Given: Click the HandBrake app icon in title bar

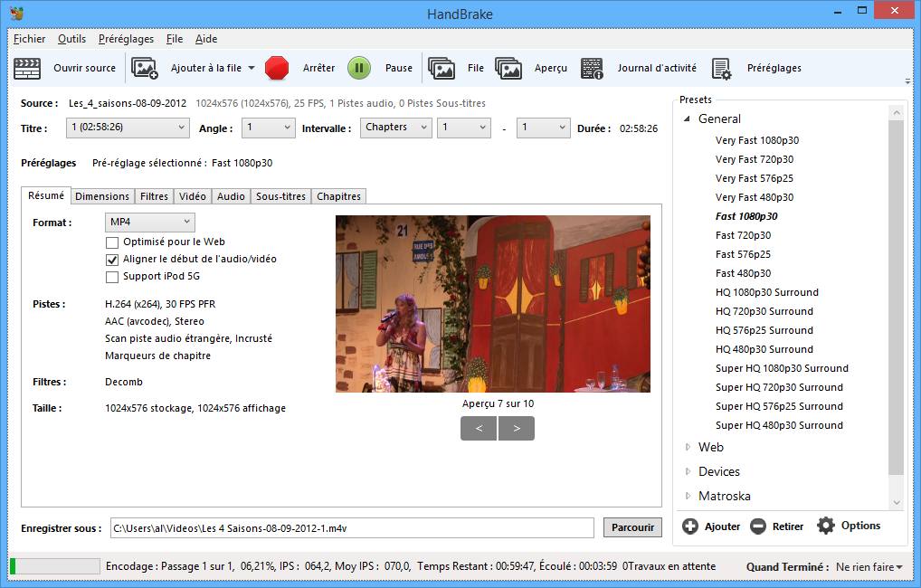Looking at the screenshot, I should pyautogui.click(x=16, y=13).
